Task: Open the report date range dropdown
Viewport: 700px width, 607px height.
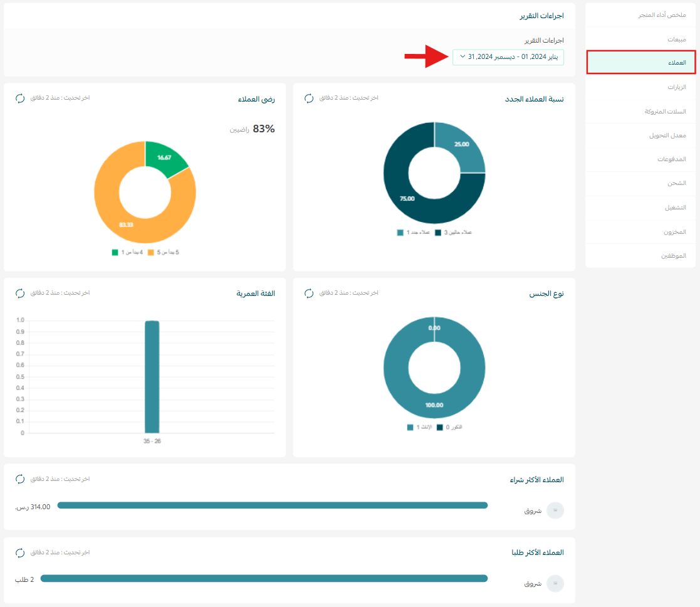Action: [x=508, y=57]
